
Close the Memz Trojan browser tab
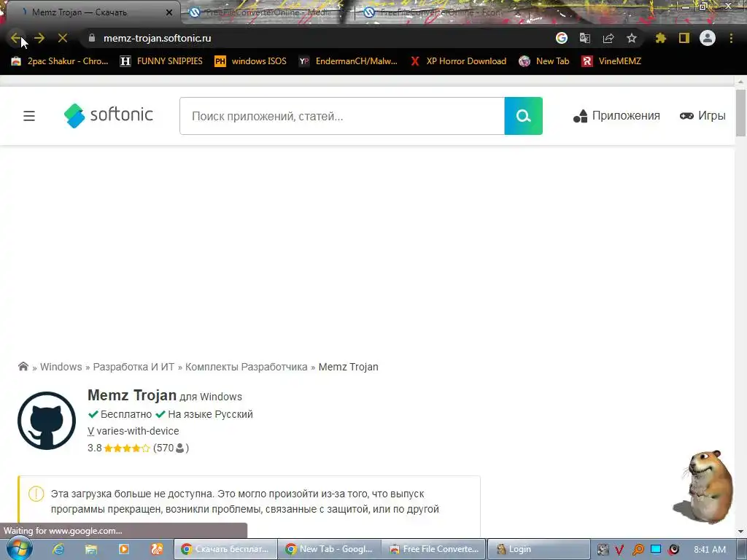coord(169,12)
